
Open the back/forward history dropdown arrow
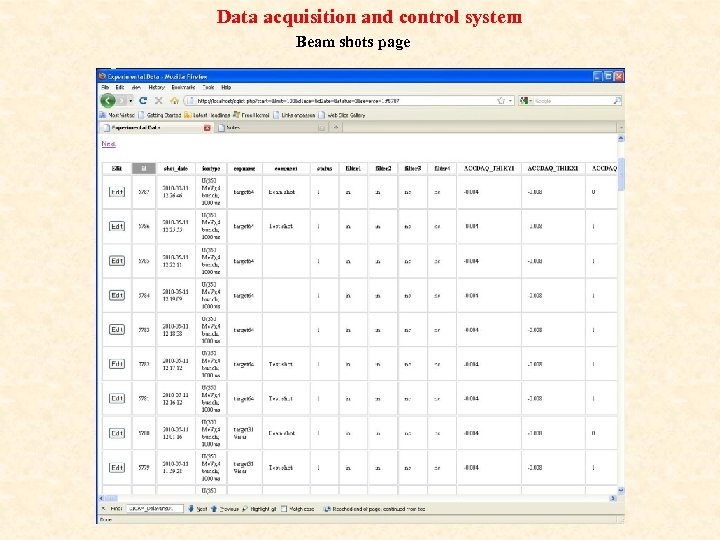coord(131,101)
